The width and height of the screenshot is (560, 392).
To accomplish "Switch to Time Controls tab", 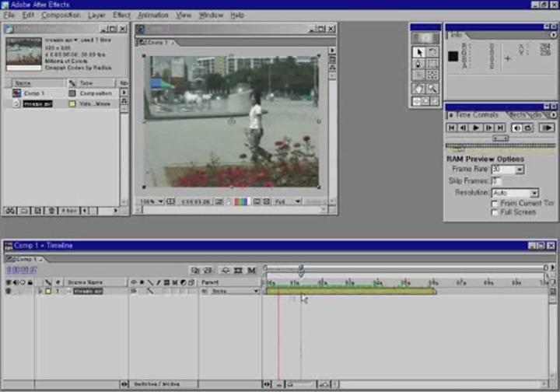I will 477,115.
